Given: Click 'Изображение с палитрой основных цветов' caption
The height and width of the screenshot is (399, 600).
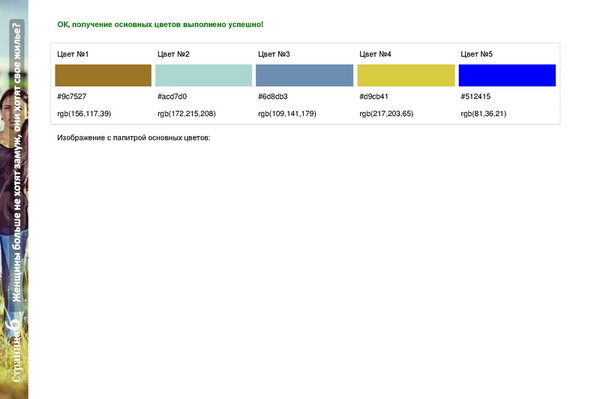Looking at the screenshot, I should [134, 138].
